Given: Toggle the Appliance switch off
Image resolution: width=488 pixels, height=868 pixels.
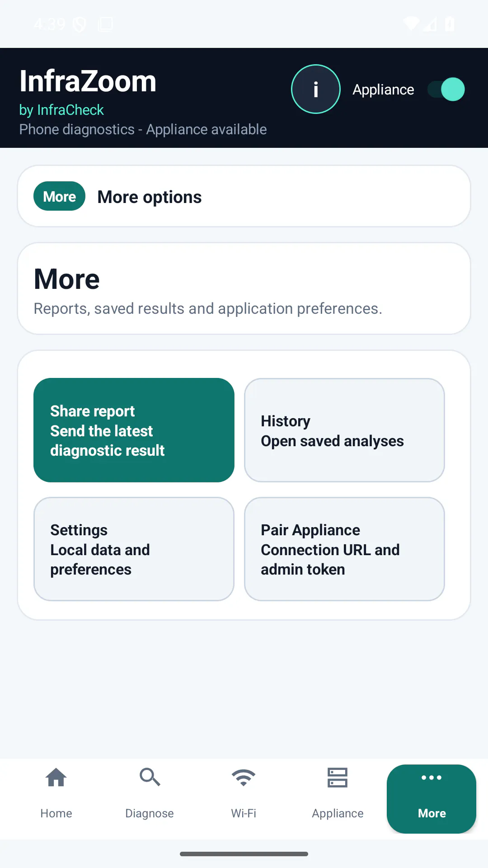Looking at the screenshot, I should point(446,89).
